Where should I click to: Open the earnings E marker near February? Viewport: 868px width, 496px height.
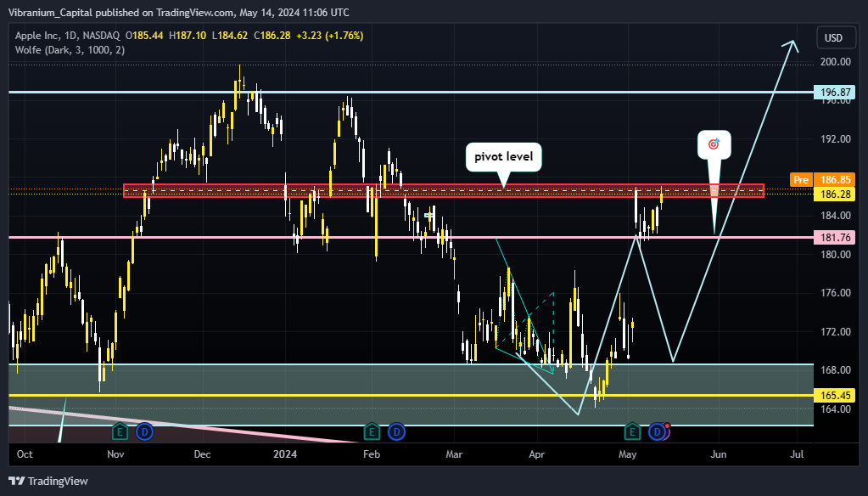coord(372,431)
